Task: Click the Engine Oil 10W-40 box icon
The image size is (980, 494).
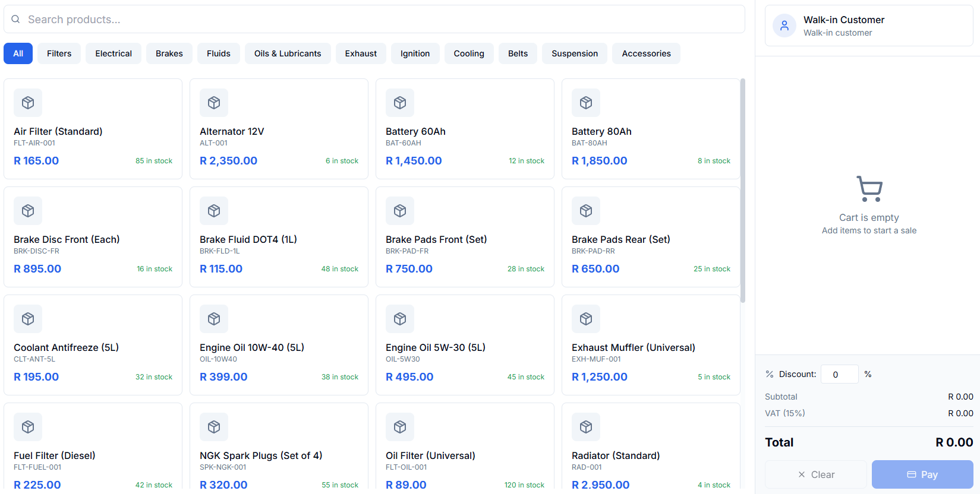Action: pyautogui.click(x=214, y=319)
